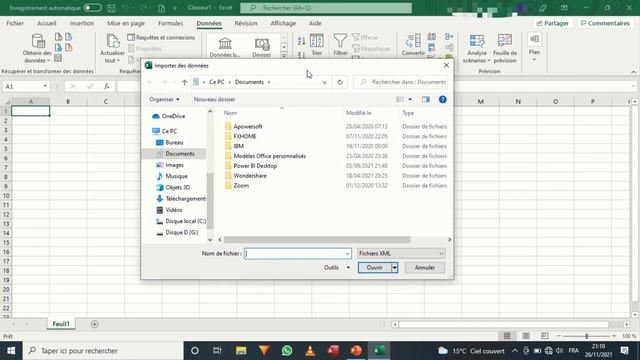Sort ascending A to Z icon
Viewport: 640px width, 360px height.
(301, 40)
